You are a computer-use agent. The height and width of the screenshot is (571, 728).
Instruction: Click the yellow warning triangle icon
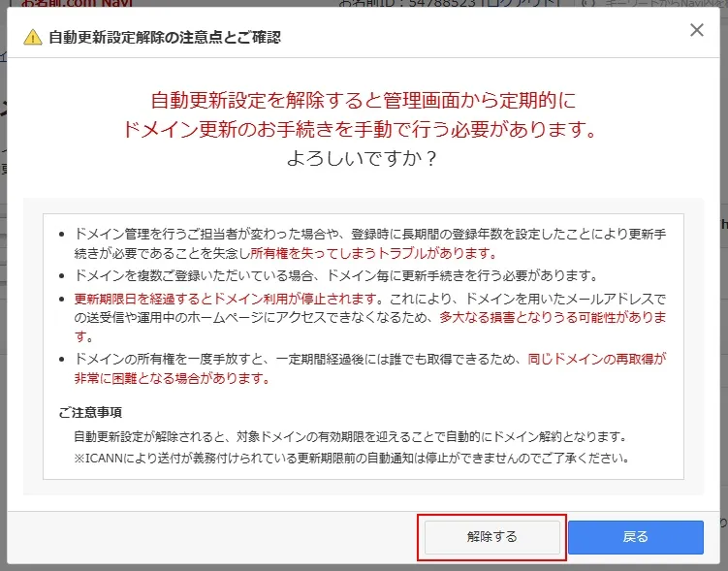point(33,37)
